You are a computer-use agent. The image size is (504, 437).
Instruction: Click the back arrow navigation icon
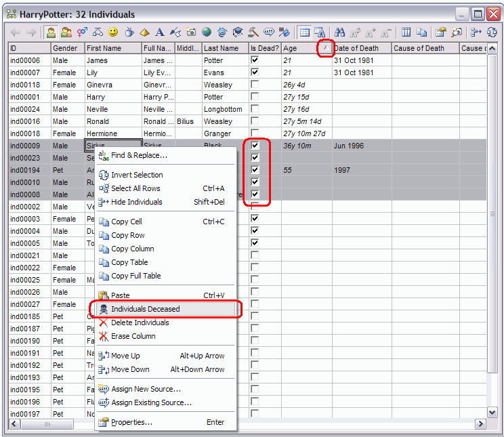(x=16, y=33)
